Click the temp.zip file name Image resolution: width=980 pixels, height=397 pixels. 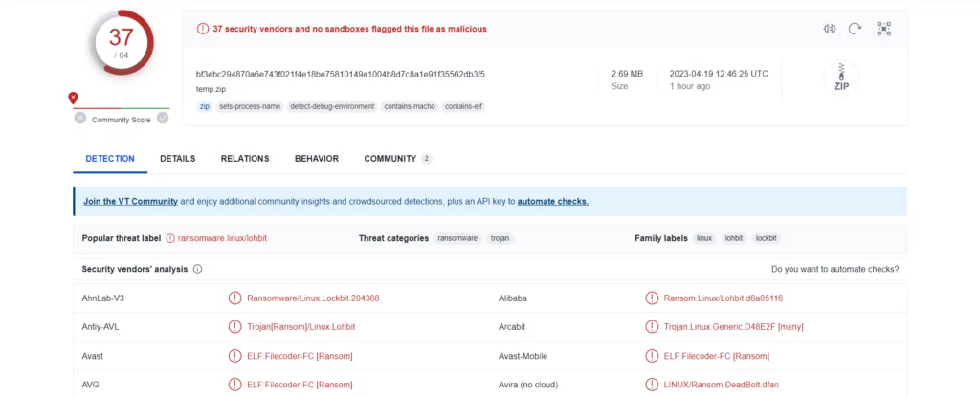point(210,89)
